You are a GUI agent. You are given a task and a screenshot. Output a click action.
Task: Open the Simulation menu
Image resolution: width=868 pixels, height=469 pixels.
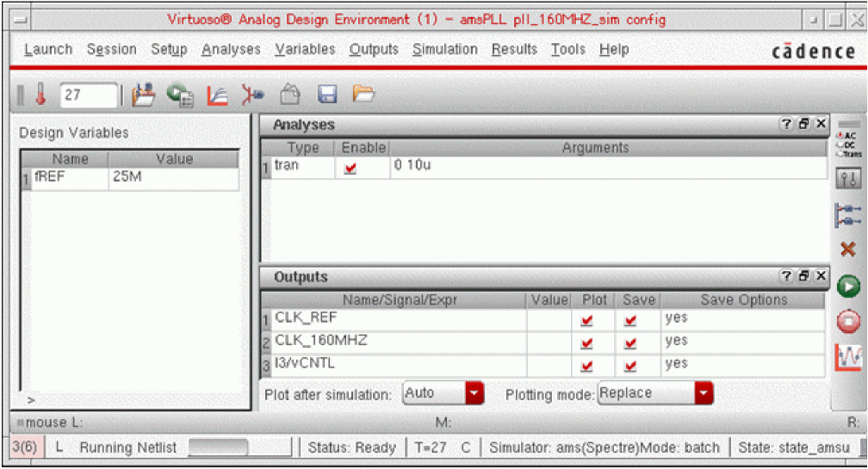[444, 49]
